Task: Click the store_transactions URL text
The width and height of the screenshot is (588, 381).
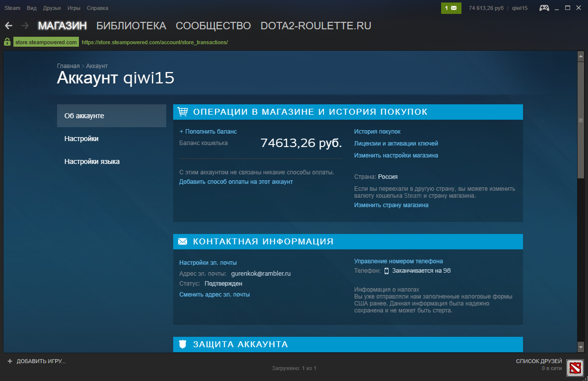Action: [x=155, y=42]
